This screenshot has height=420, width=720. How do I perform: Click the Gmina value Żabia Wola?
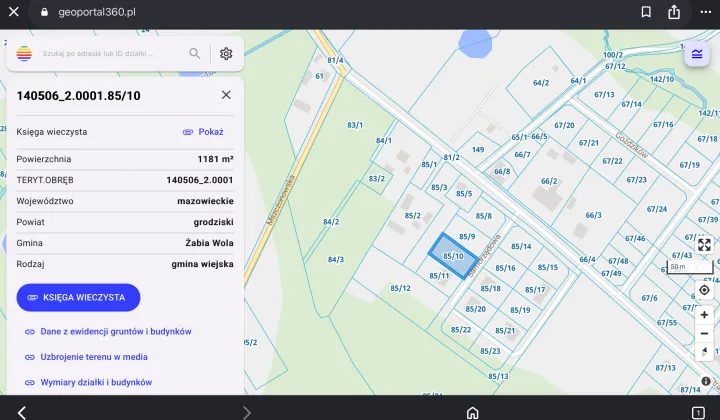point(209,243)
